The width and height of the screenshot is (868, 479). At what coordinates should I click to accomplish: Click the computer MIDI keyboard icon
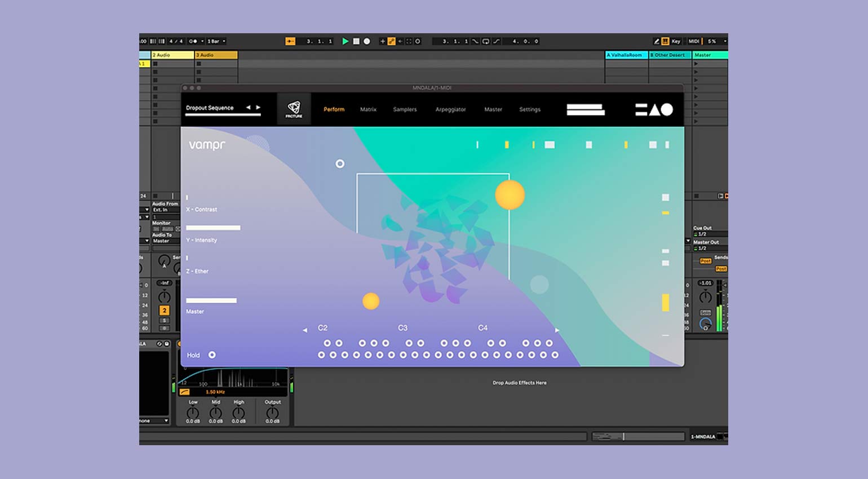pos(665,41)
